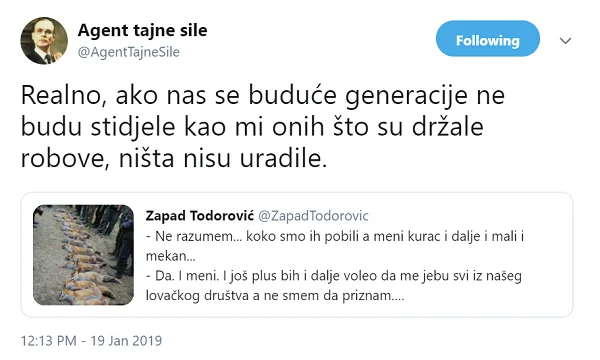Open Zapad Todorović's quoted author name
The image size is (600, 360).
[199, 215]
